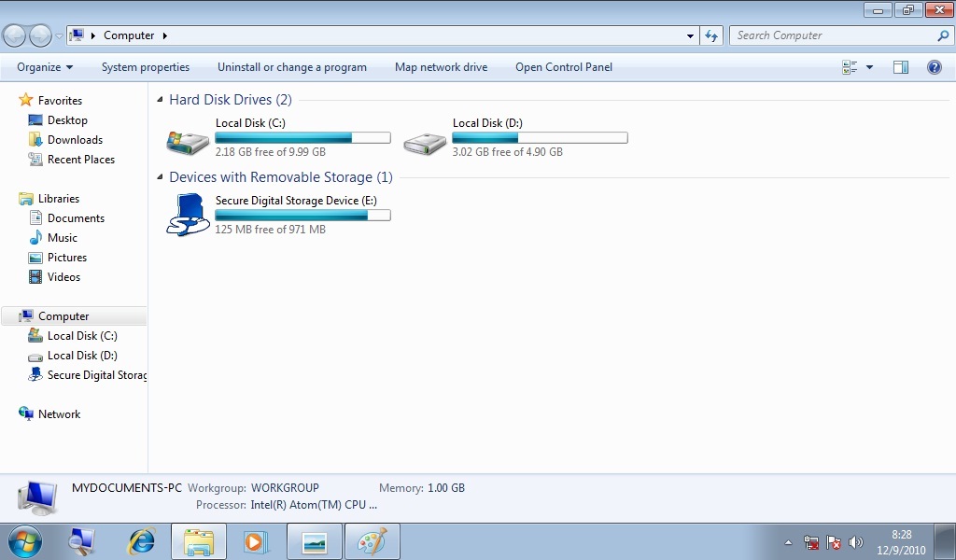The width and height of the screenshot is (956, 560).
Task: Select Downloads in Favorites
Action: 75,140
